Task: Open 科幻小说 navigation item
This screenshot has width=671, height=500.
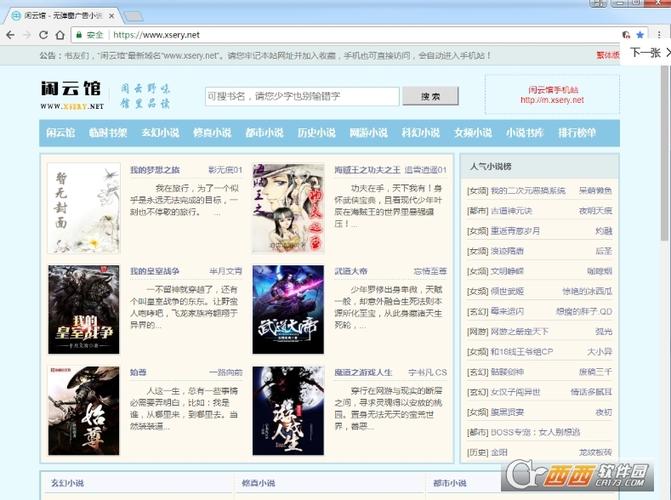Action: point(421,133)
